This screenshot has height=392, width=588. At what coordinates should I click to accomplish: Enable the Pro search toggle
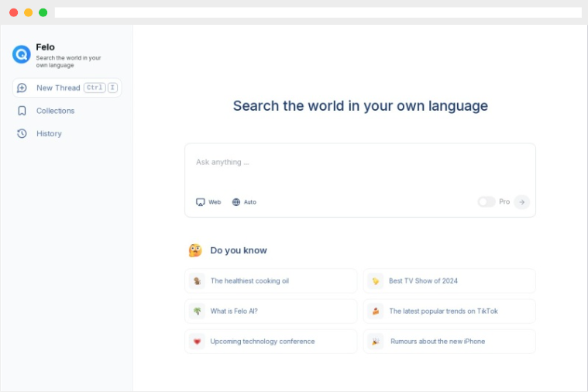pyautogui.click(x=486, y=201)
